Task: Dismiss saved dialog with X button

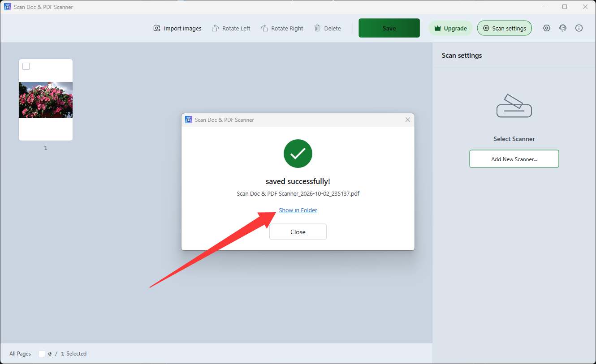Action: (408, 120)
